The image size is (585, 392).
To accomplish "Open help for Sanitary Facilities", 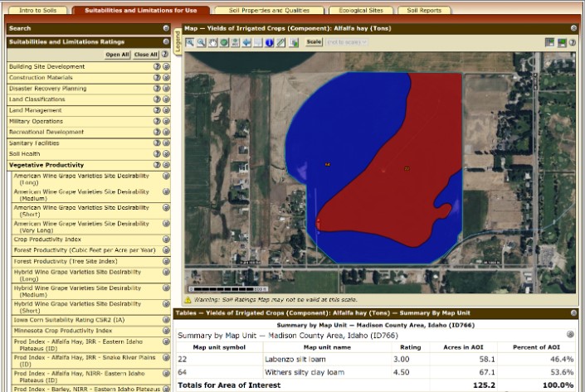I will (x=157, y=143).
